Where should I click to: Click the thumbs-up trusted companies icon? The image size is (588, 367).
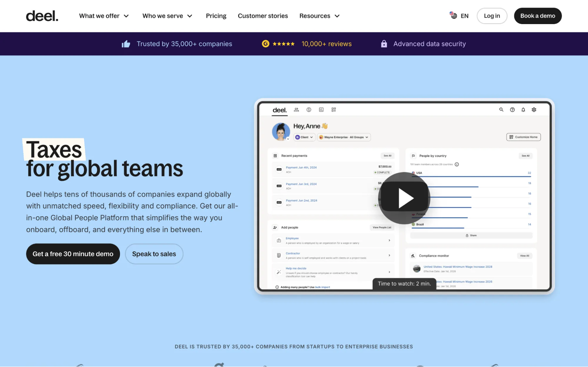(126, 44)
